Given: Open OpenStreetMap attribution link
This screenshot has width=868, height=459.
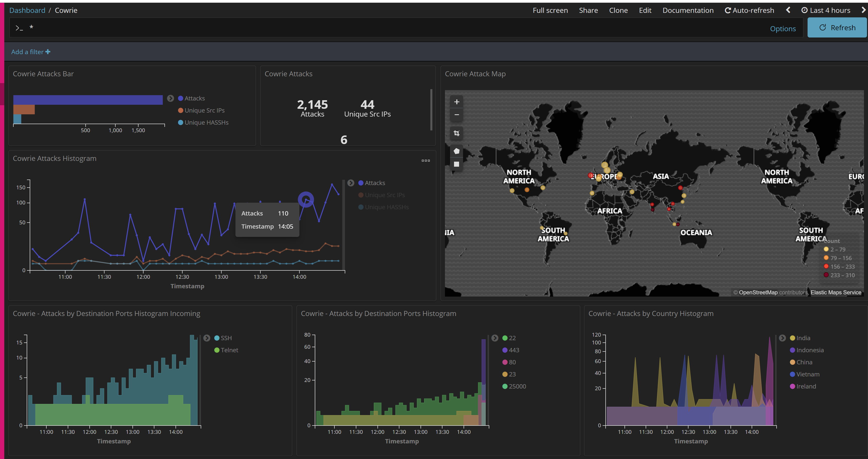Looking at the screenshot, I should tap(758, 293).
